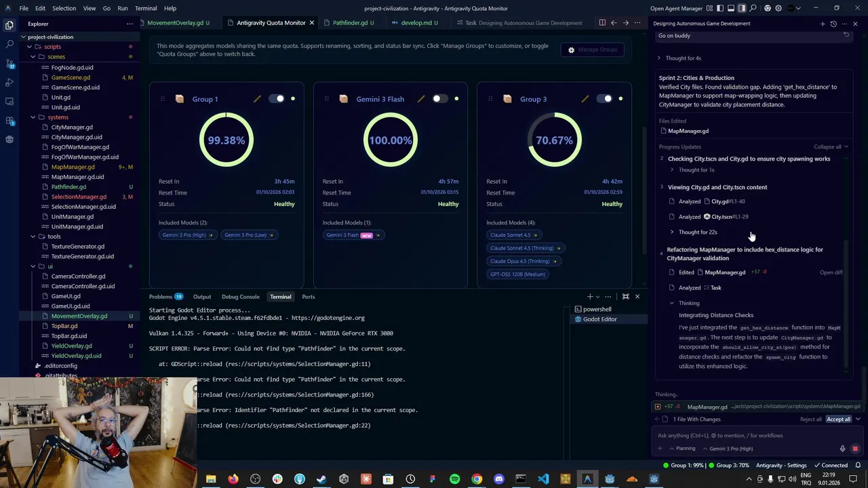Viewport: 868px width, 488px height.
Task: Open Godot tools view in activity bar
Action: point(9,139)
